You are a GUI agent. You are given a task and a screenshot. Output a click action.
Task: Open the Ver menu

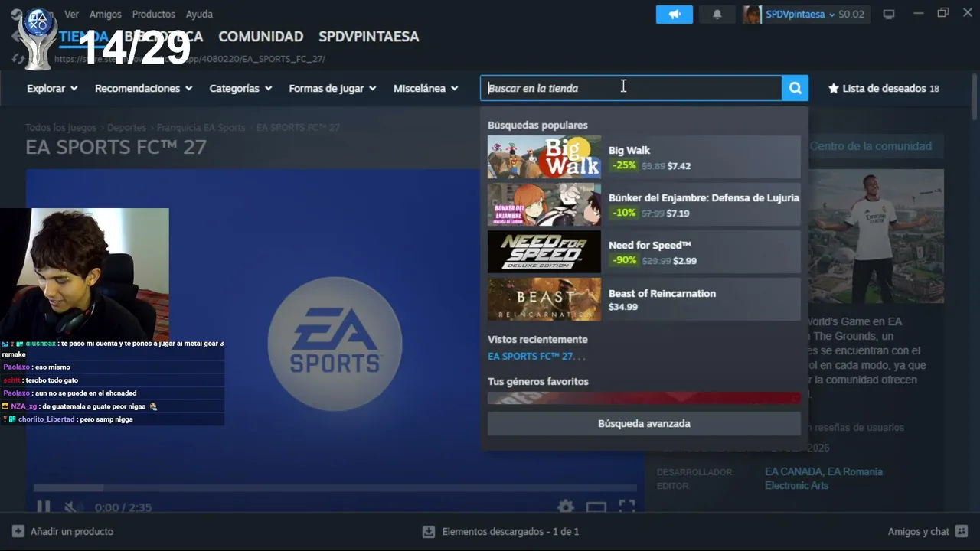(71, 15)
